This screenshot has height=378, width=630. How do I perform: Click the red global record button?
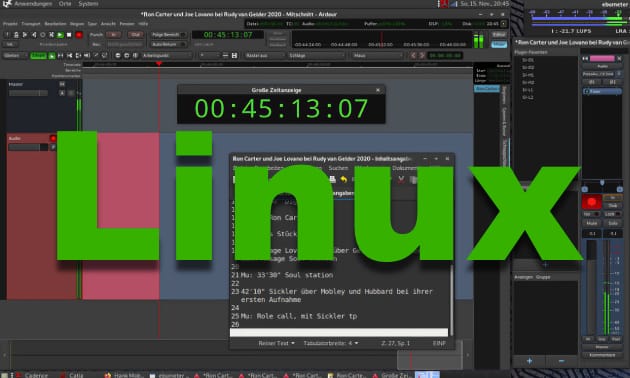tap(79, 35)
